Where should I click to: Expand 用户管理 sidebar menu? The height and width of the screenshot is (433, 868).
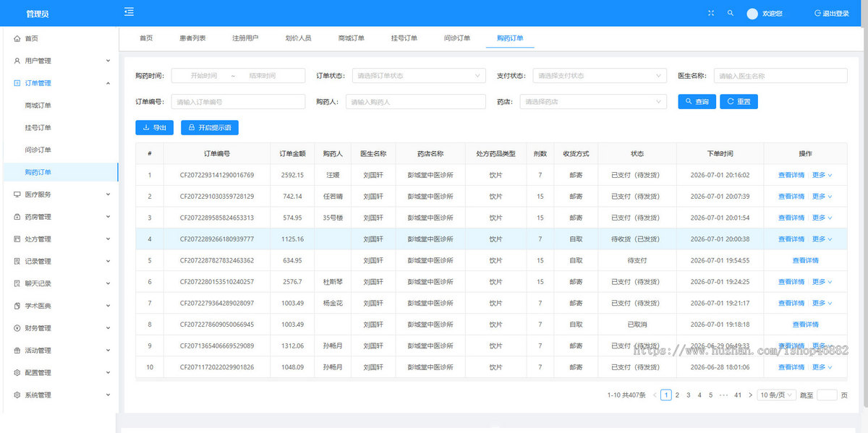pyautogui.click(x=59, y=61)
